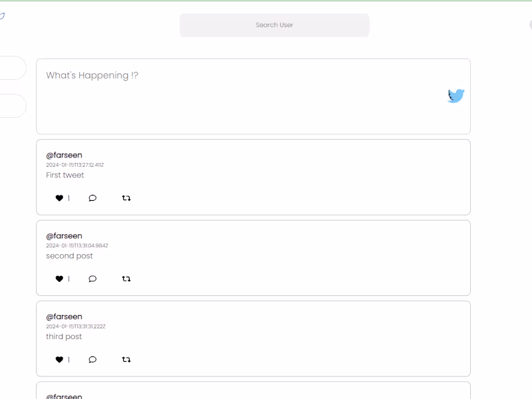Viewport: 532px width, 399px height.
Task: Focus the Search User field
Action: [x=274, y=25]
